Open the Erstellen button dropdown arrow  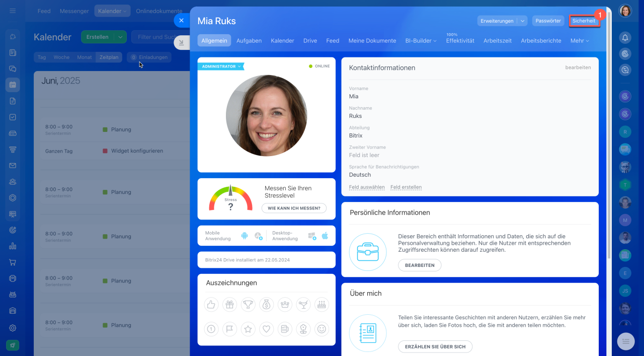click(120, 37)
